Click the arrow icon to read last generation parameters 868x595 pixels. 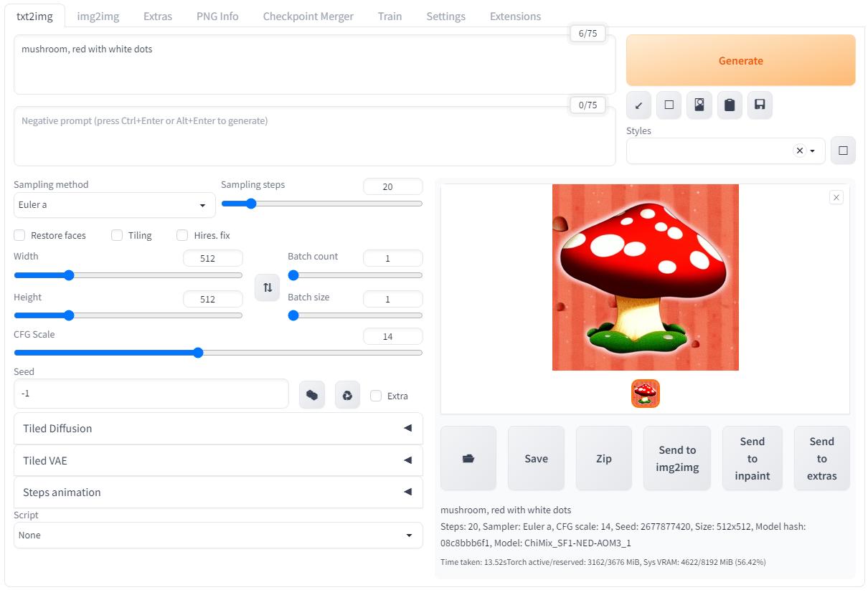[638, 105]
